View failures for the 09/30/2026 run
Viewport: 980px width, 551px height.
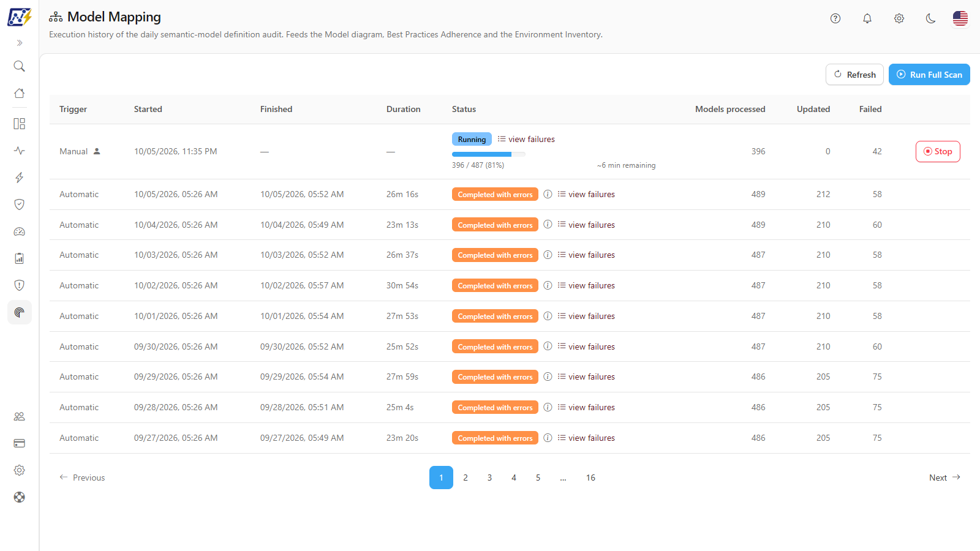[586, 347]
